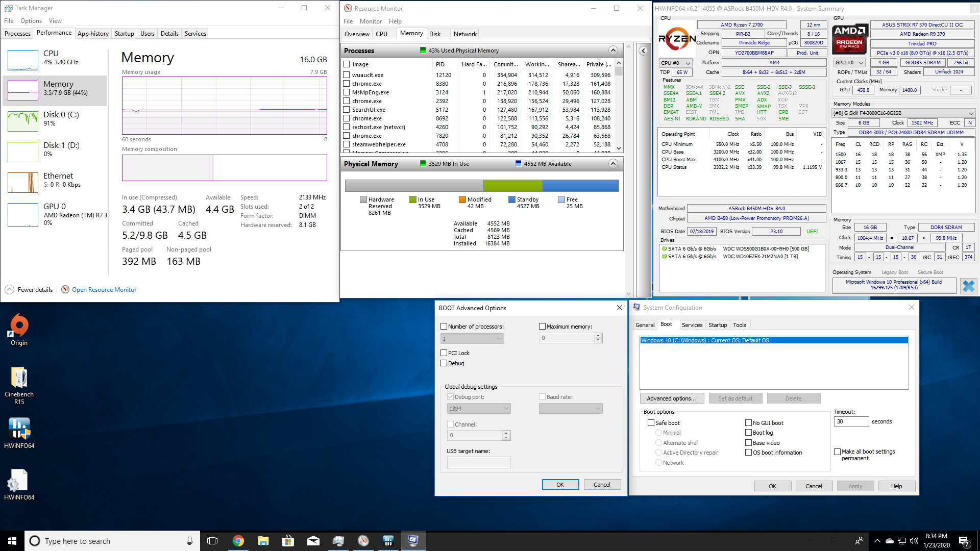Check MsMpEng.exe process checkbox
980x551 pixels.
coord(347,92)
